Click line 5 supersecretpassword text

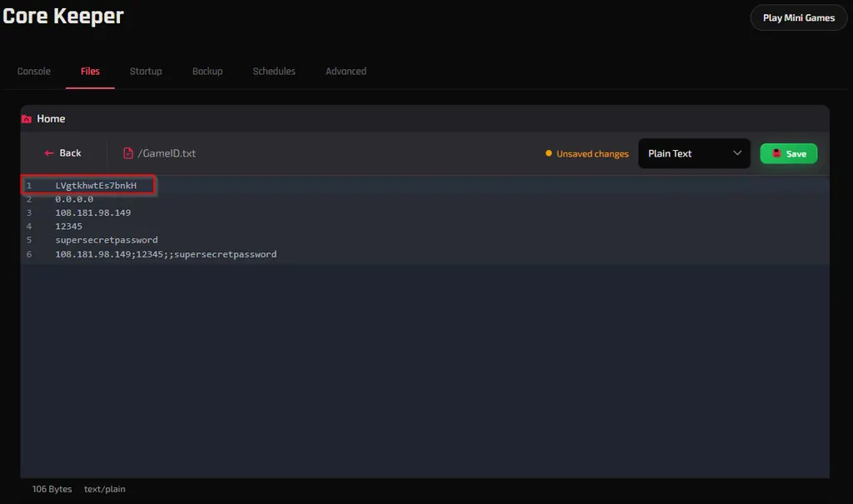click(107, 240)
